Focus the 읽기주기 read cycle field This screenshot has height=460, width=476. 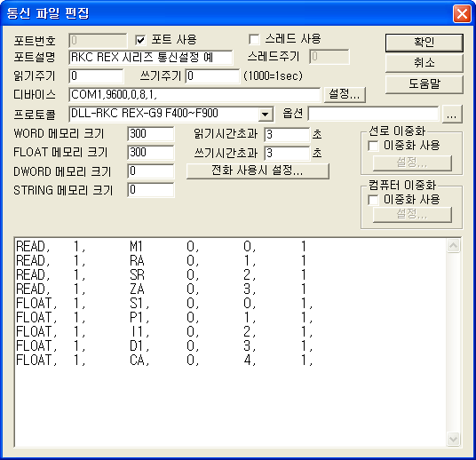(96, 75)
